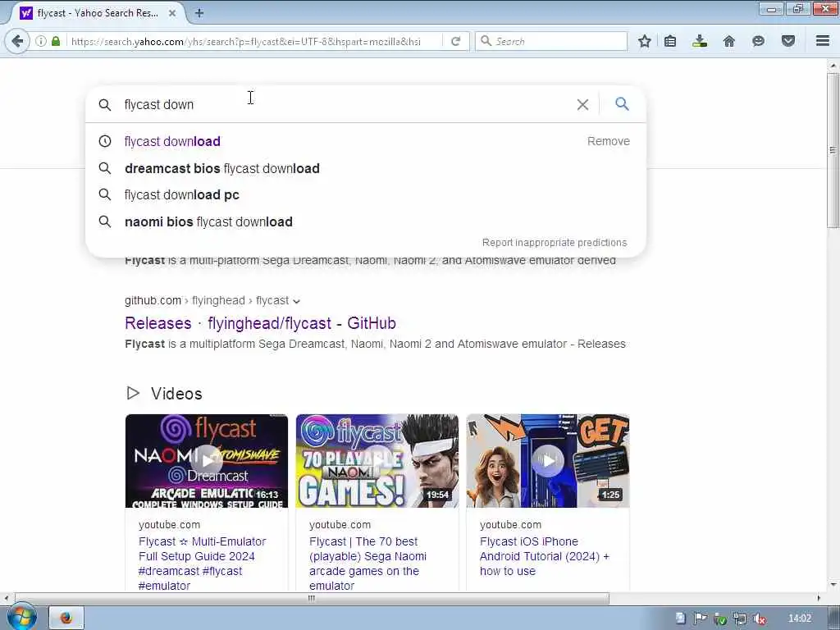Click the github.com breadcrumb text
Screen dimensions: 840x630
point(153,300)
